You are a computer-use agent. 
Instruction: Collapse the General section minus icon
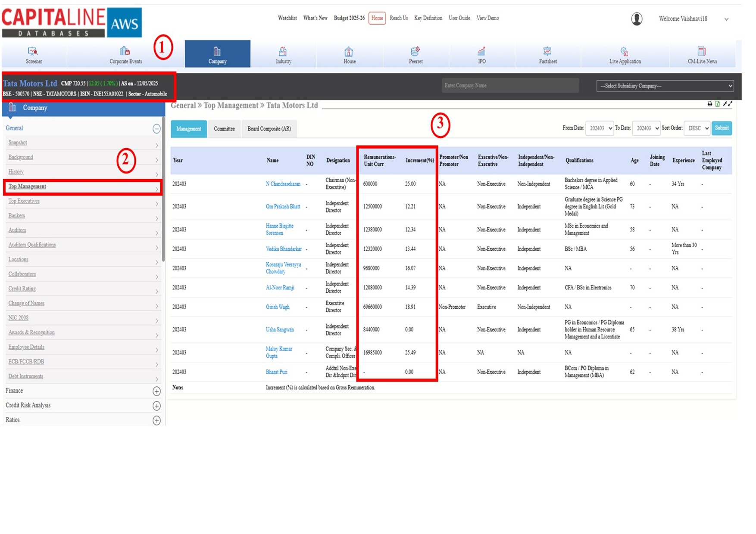coord(156,128)
